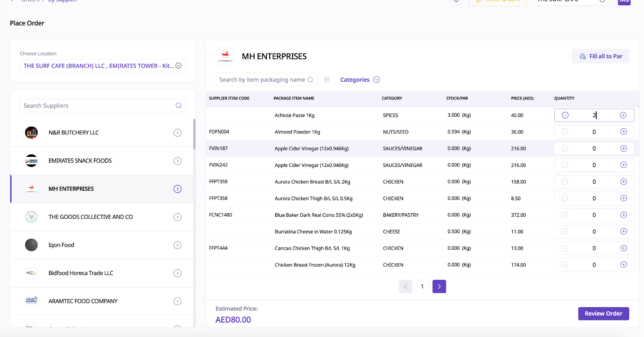Edit Almond Powder 1Kg quantity field

click(594, 132)
